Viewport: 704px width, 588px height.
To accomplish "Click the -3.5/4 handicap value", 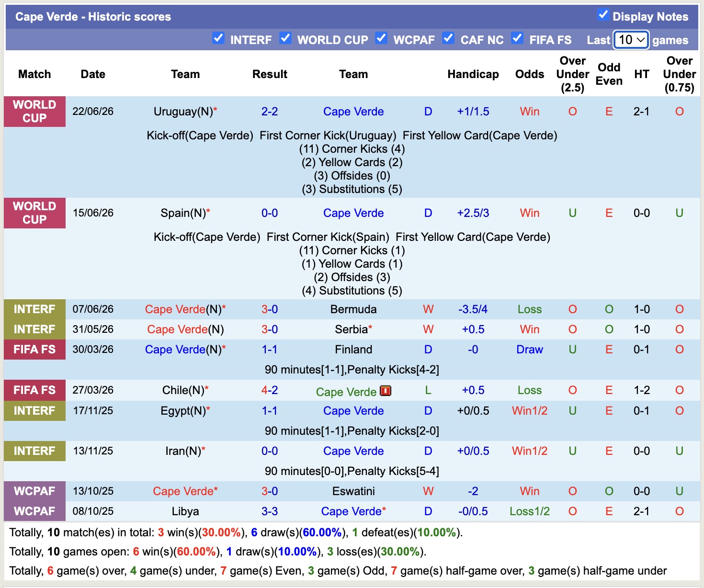I will click(x=473, y=309).
